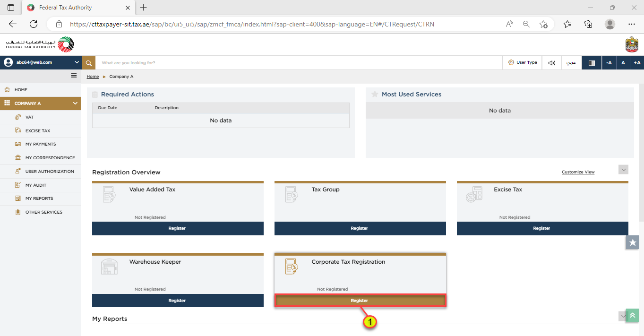
Task: Open VAT in the sidebar
Action: [40, 117]
